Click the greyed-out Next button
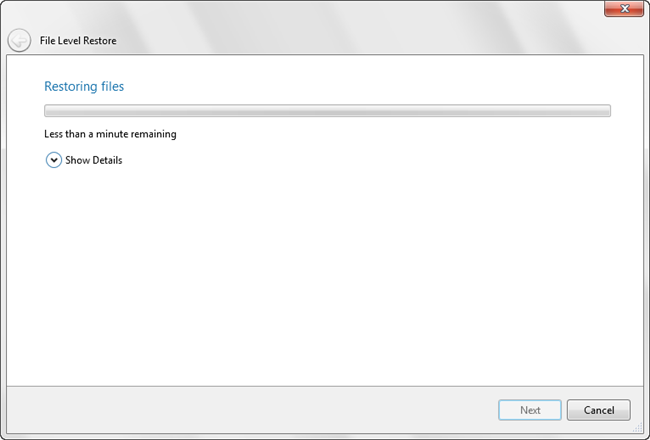 [530, 410]
